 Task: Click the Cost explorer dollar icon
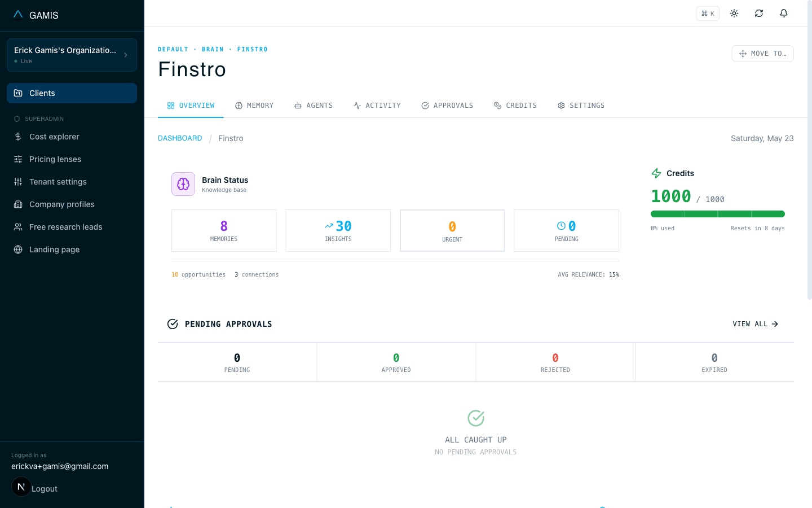coord(18,137)
